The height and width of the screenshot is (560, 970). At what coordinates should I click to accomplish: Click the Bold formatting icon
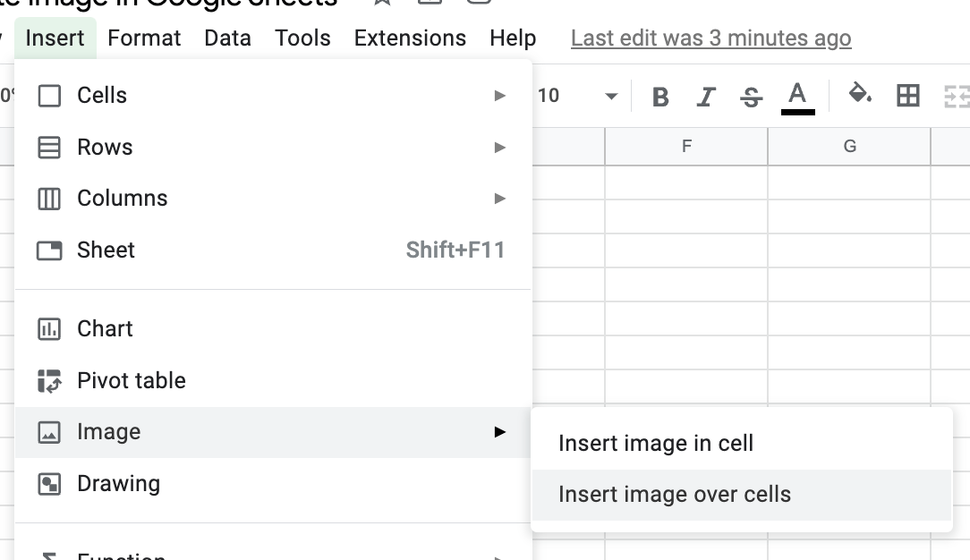tap(661, 97)
